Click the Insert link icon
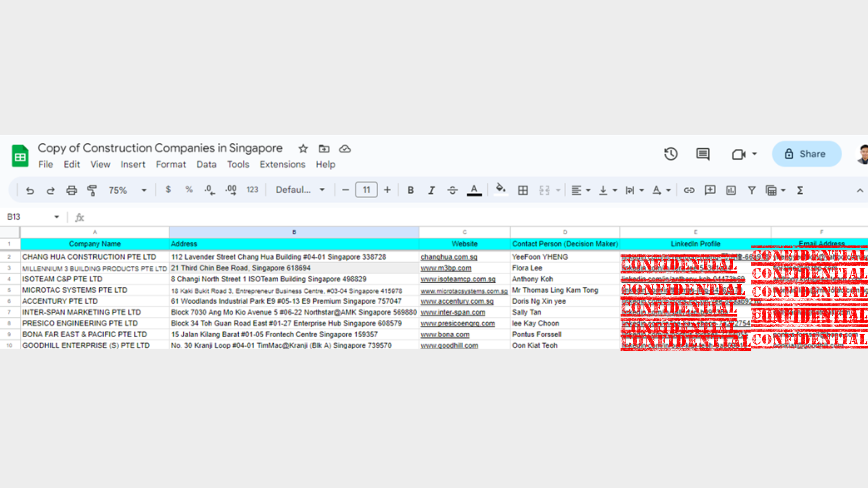 pyautogui.click(x=689, y=190)
